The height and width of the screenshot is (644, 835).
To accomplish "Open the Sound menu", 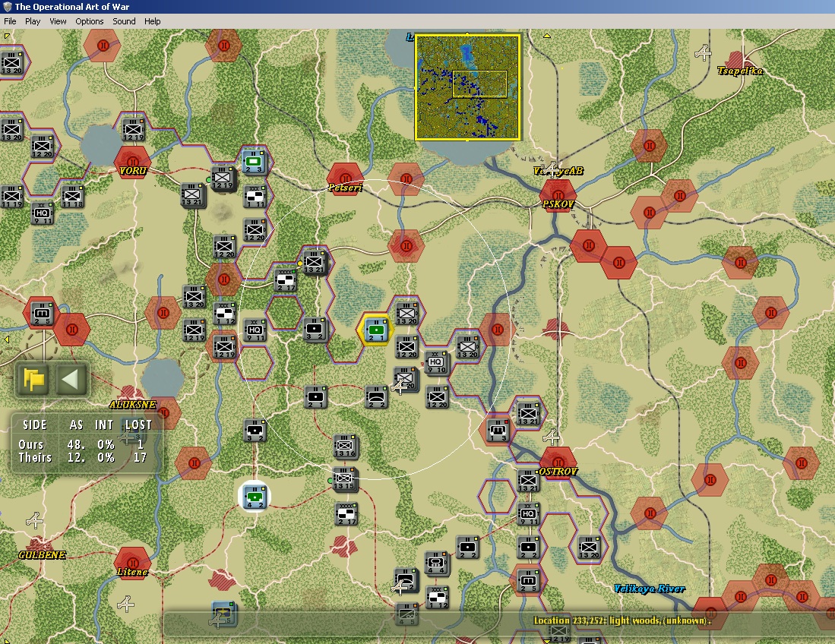I will point(124,21).
